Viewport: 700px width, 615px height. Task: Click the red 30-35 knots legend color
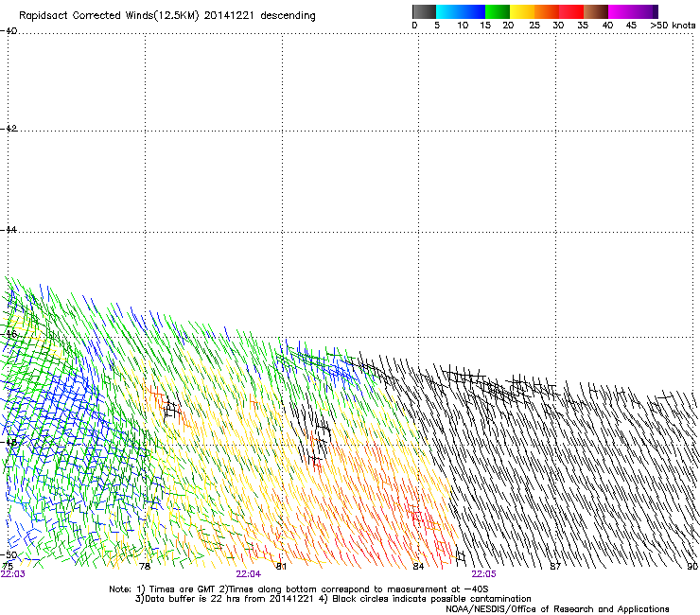[571, 11]
